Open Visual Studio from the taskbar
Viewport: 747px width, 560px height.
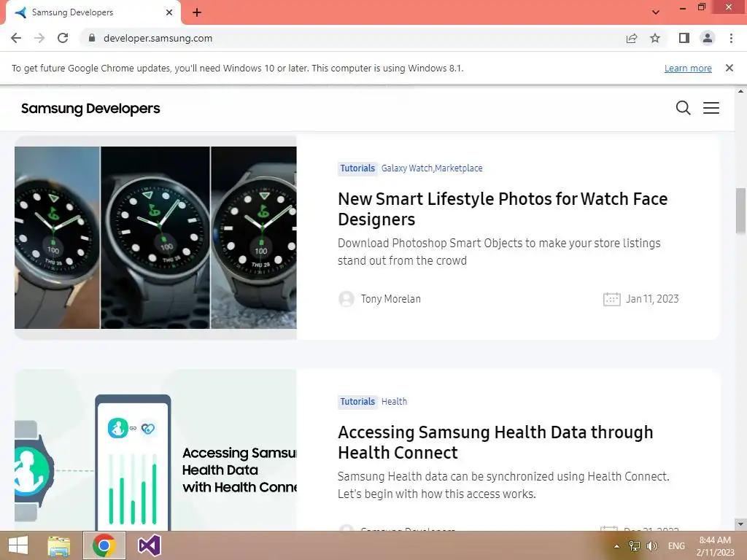149,545
